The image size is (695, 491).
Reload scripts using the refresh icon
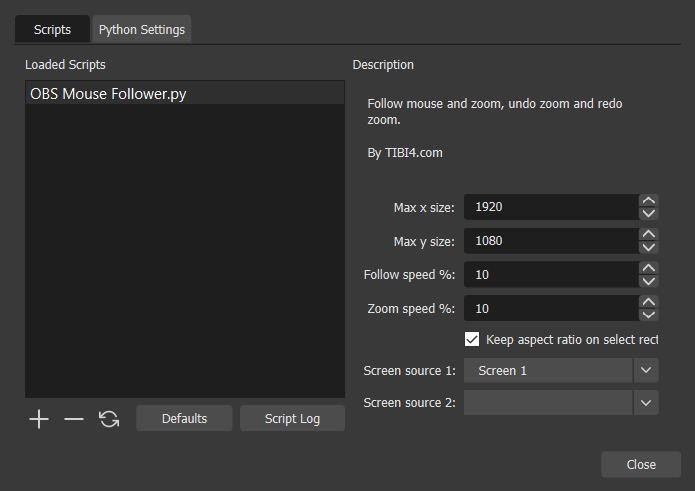[x=109, y=419]
